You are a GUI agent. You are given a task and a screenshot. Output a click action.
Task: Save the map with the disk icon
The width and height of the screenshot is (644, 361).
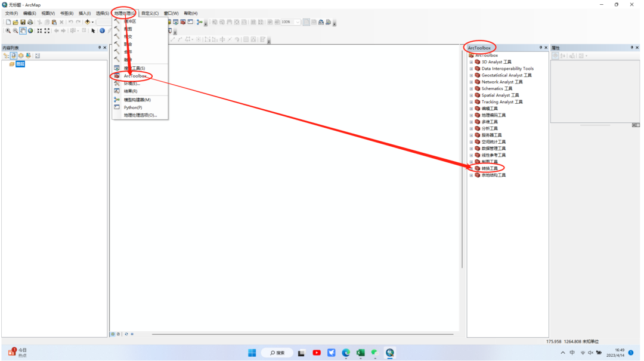(x=23, y=22)
